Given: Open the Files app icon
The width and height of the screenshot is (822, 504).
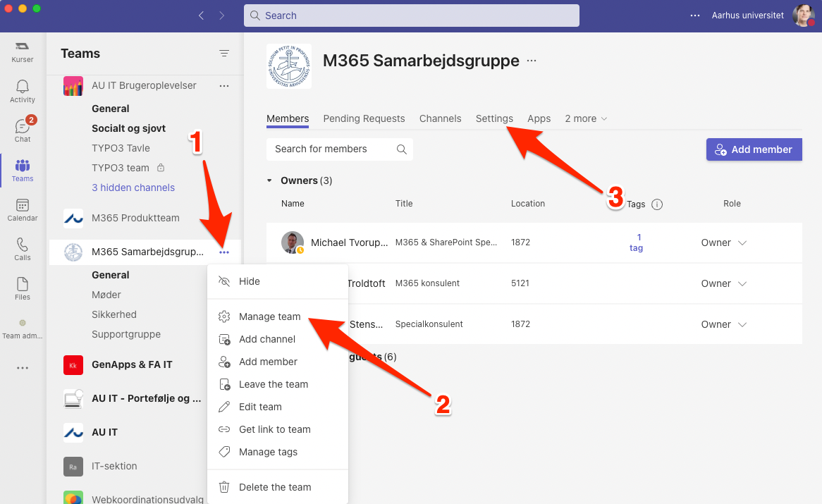Looking at the screenshot, I should tap(22, 289).
